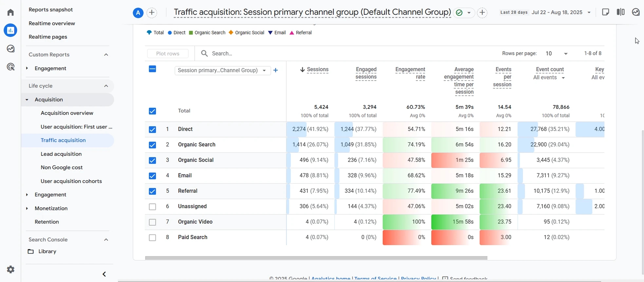
Task: Open Admin settings gear icon
Action: coord(10,270)
